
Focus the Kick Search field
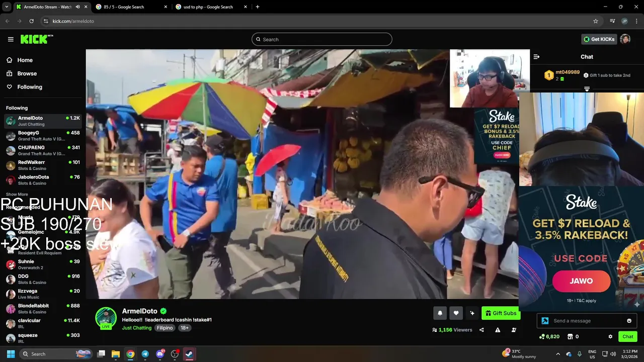(322, 39)
